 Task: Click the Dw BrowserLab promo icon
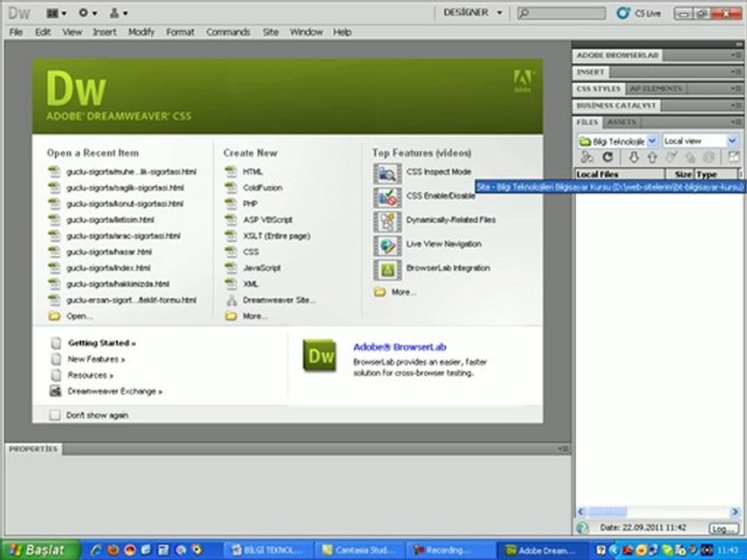320,355
